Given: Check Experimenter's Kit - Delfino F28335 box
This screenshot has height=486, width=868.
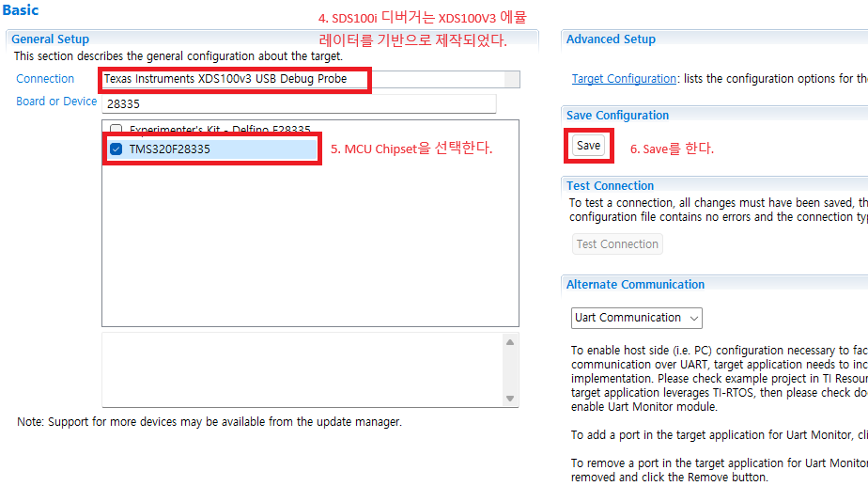Looking at the screenshot, I should click(116, 129).
